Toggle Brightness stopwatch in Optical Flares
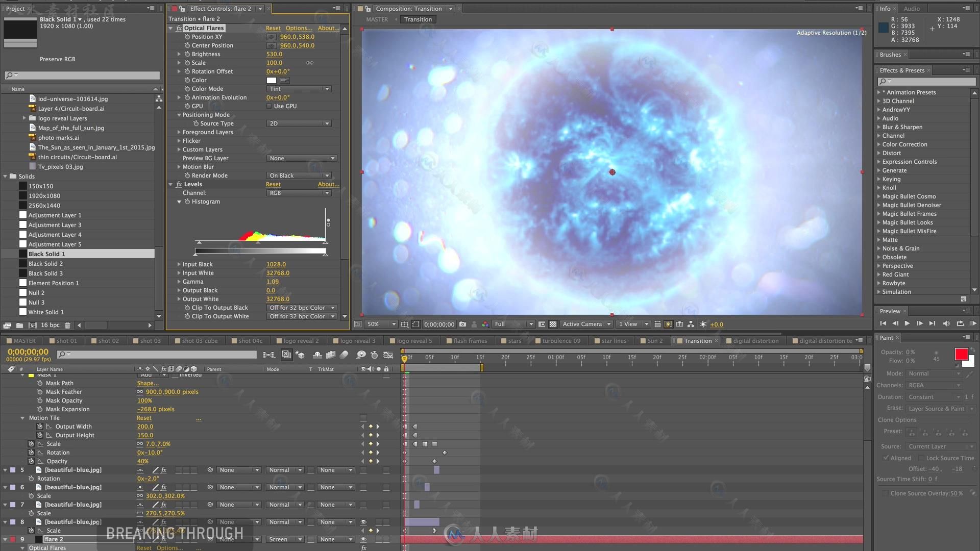Viewport: 980px width, 551px height. pyautogui.click(x=187, y=54)
